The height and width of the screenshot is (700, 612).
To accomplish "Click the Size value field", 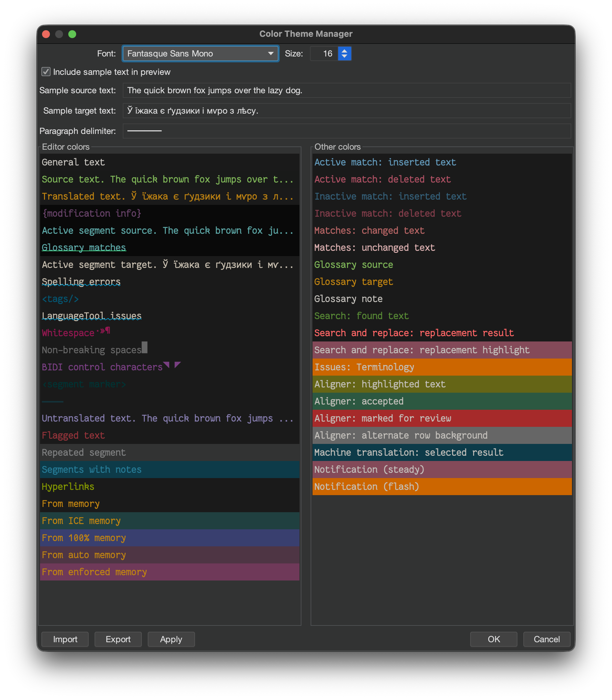I will click(x=324, y=54).
